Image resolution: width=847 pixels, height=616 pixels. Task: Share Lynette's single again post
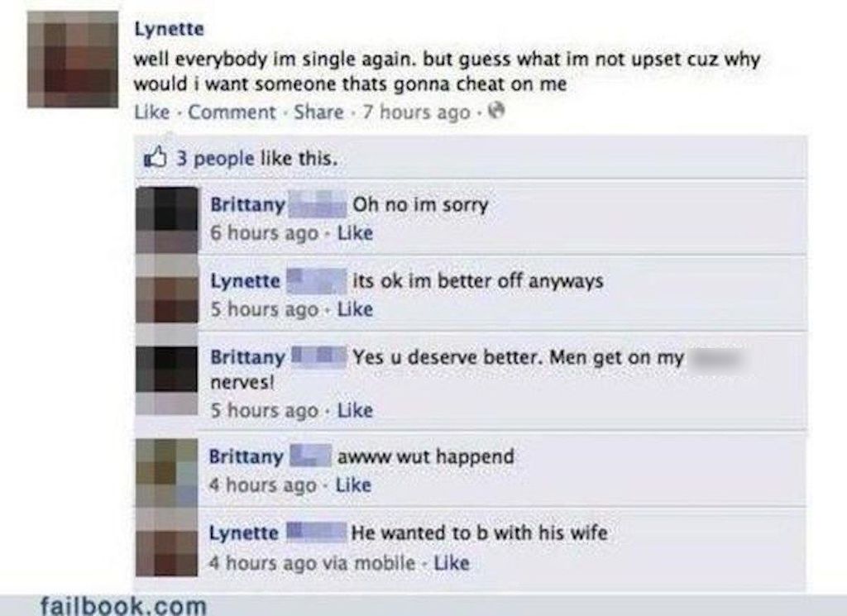point(318,112)
